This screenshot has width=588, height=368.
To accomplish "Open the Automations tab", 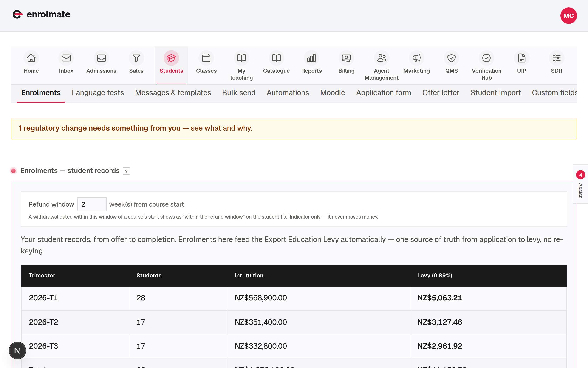I will [288, 93].
